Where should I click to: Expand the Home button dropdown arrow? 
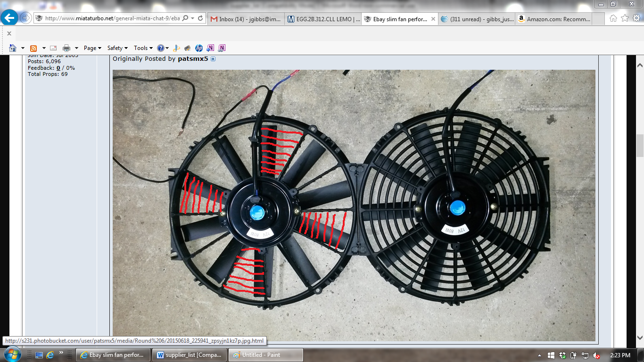(23, 48)
